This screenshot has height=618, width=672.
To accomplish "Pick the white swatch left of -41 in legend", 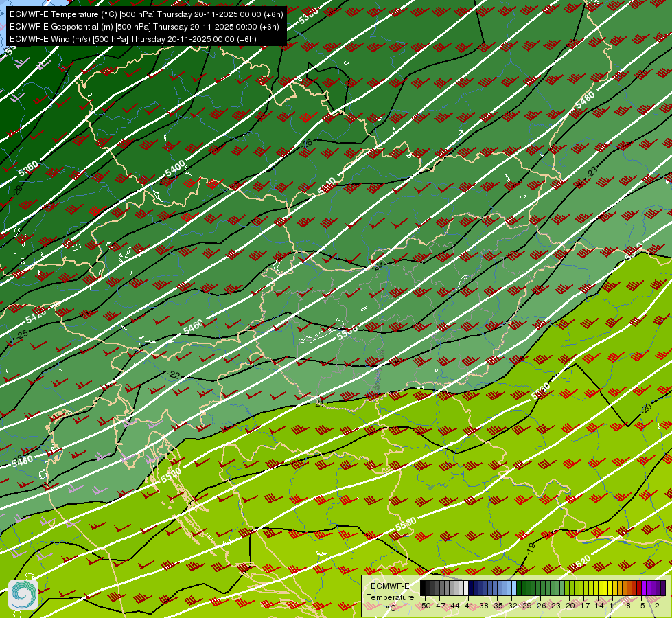I will click(x=466, y=588).
